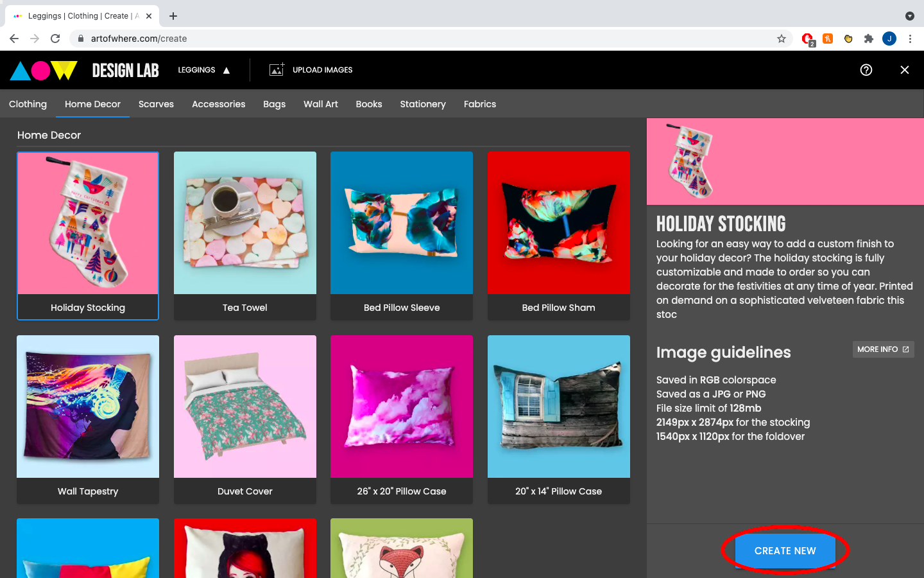The height and width of the screenshot is (578, 924).
Task: Click the yellow hand extension icon
Action: pyautogui.click(x=848, y=39)
